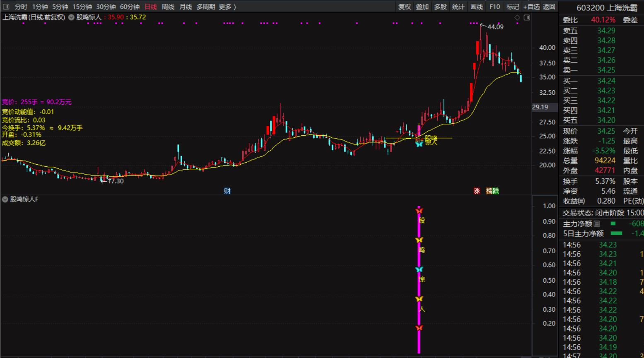This screenshot has height=358, width=644.
Task: Select the 60分钟 period tab
Action: (x=130, y=7)
